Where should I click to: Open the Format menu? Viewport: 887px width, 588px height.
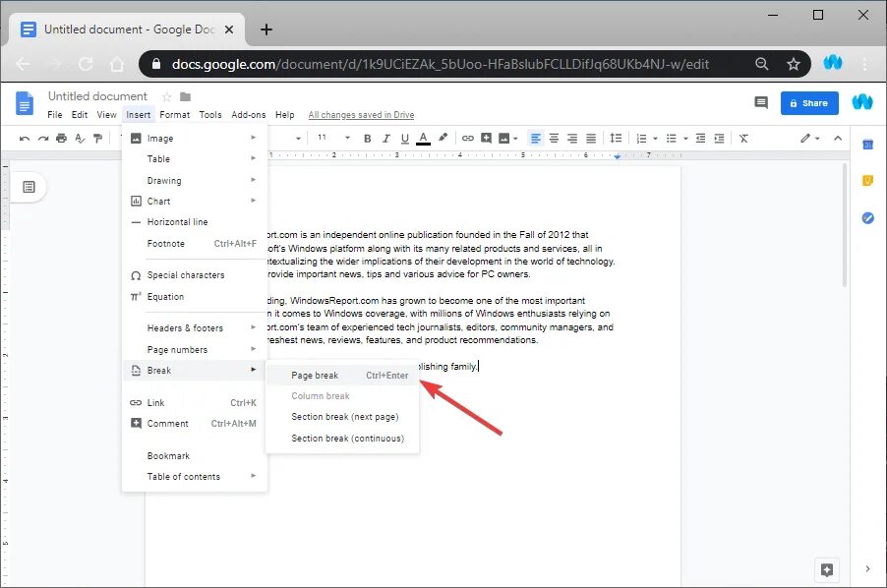(175, 115)
